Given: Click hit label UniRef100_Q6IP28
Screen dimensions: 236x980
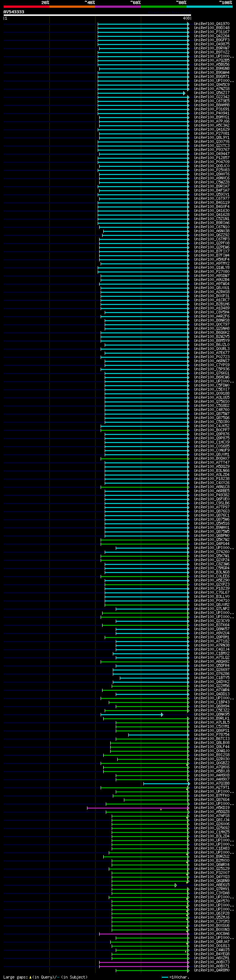Looking at the screenshot, I should click(x=212, y=914).
